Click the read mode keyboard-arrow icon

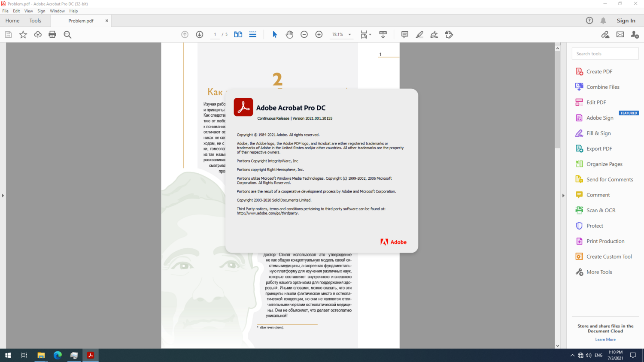coord(383,35)
